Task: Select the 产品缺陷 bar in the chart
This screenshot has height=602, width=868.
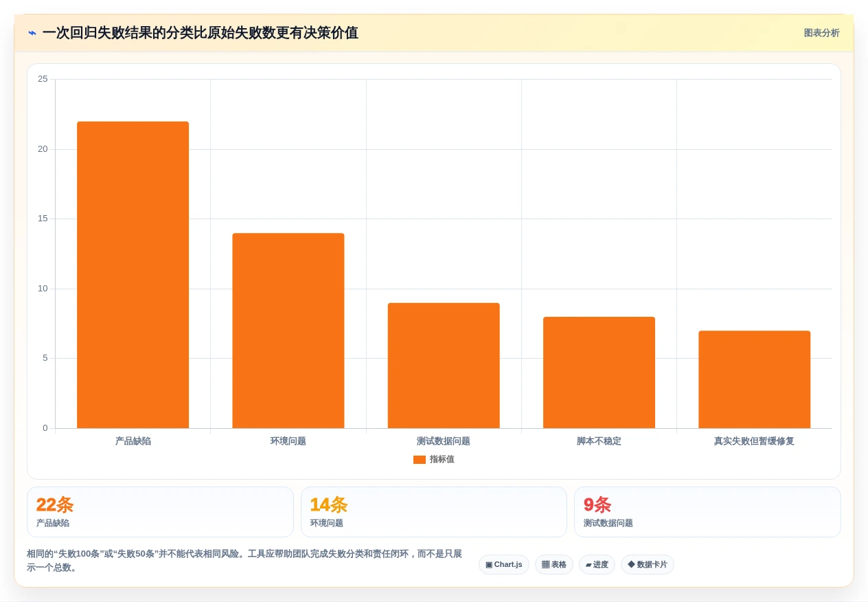Action: coord(133,275)
